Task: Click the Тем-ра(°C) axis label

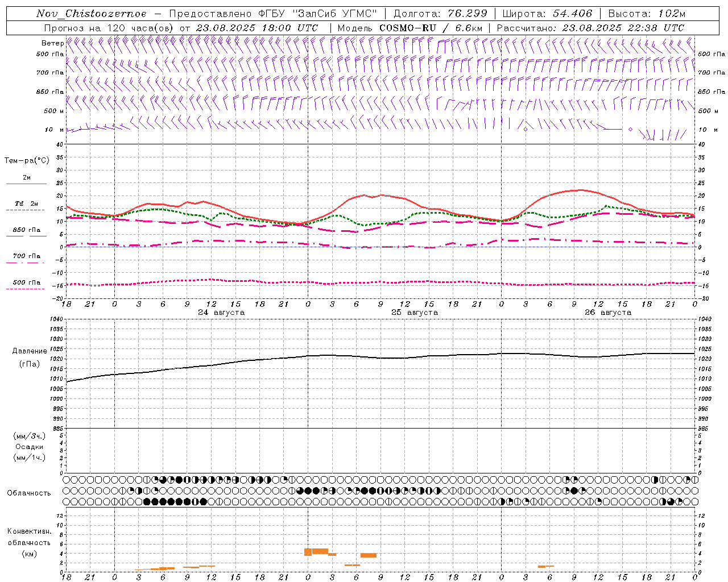Action: (x=27, y=161)
